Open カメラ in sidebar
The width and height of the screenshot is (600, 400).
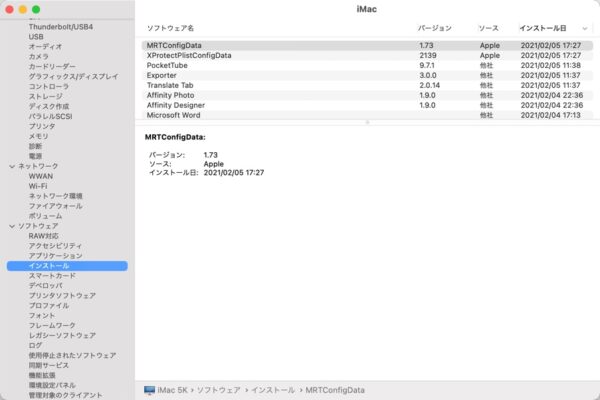(x=39, y=57)
